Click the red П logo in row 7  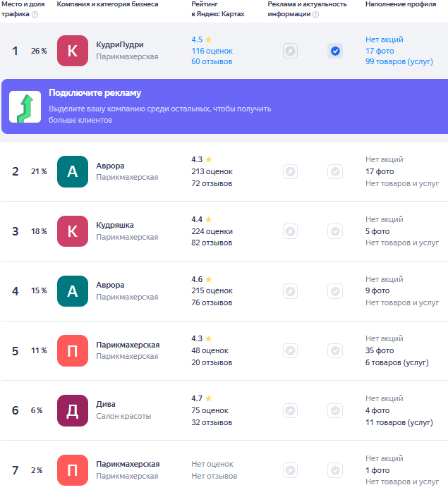click(73, 470)
